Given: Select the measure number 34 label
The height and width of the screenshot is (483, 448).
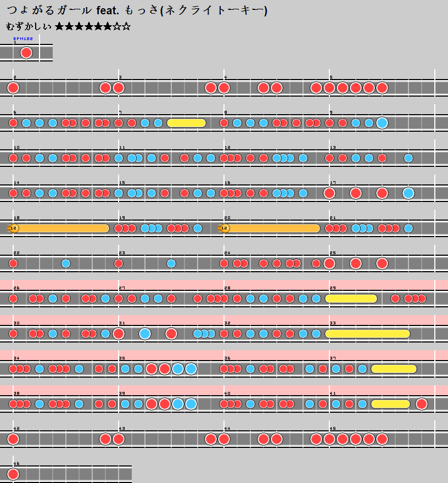Looking at the screenshot, I should [x=16, y=358].
